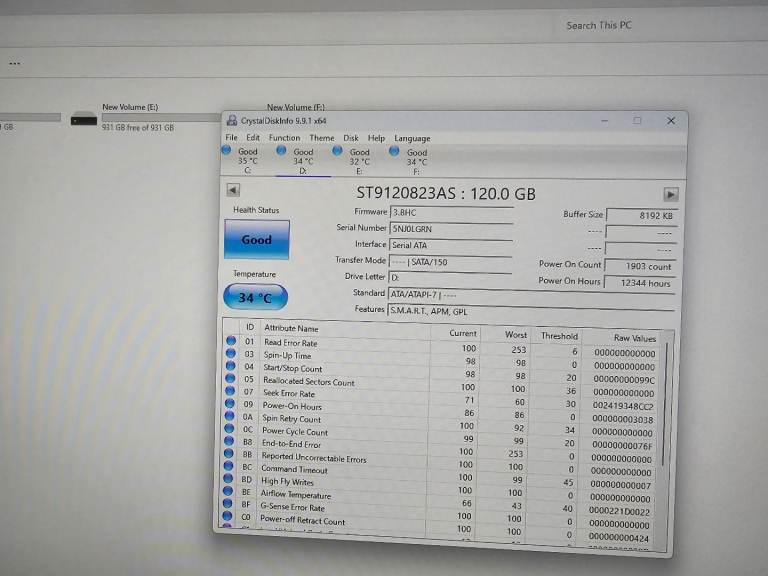Click the status icon of Power-On Hours row

230,404
